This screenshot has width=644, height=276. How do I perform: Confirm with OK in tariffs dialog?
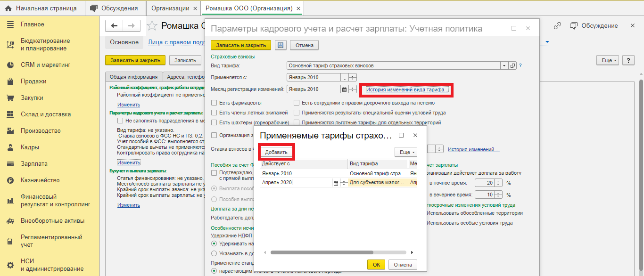click(376, 265)
